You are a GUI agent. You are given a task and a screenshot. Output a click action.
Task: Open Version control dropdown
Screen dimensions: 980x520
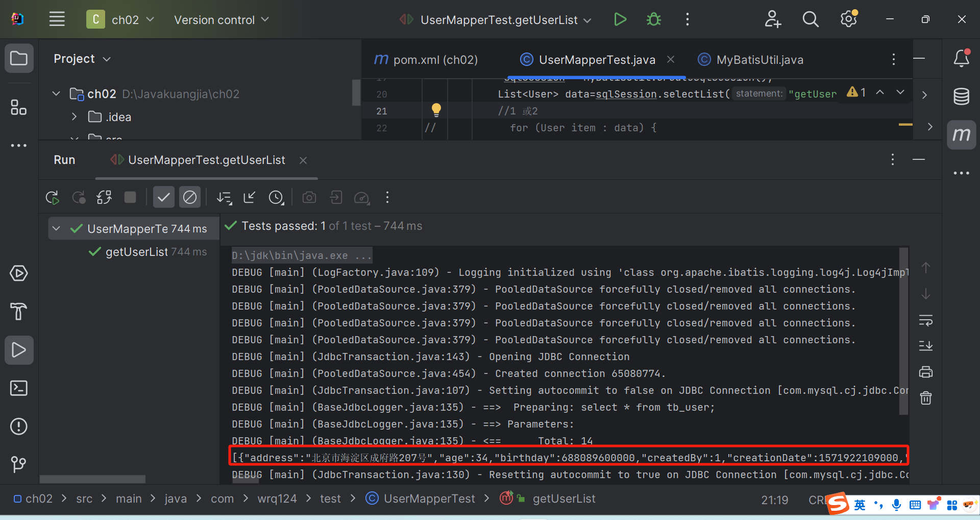point(221,19)
